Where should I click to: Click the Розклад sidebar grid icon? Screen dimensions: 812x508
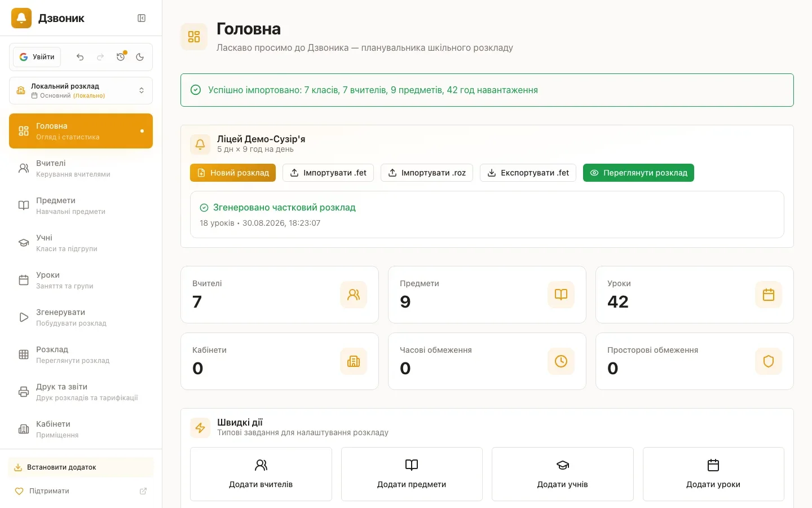coord(24,354)
